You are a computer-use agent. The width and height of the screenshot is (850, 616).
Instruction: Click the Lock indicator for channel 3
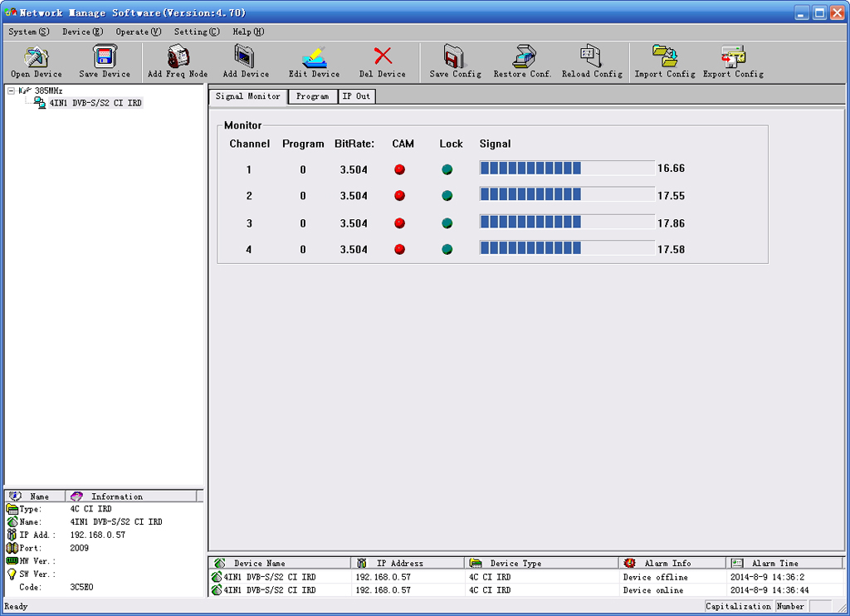pyautogui.click(x=447, y=222)
